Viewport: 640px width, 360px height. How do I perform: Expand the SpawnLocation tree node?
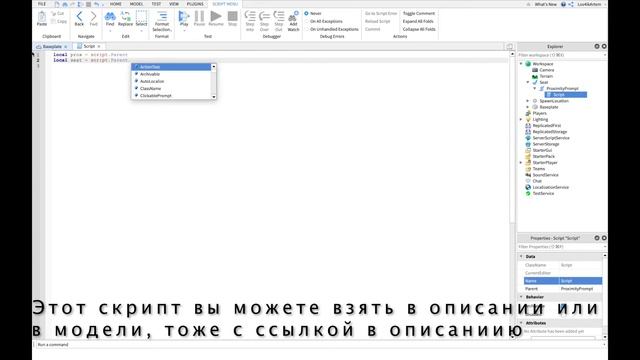coord(528,101)
